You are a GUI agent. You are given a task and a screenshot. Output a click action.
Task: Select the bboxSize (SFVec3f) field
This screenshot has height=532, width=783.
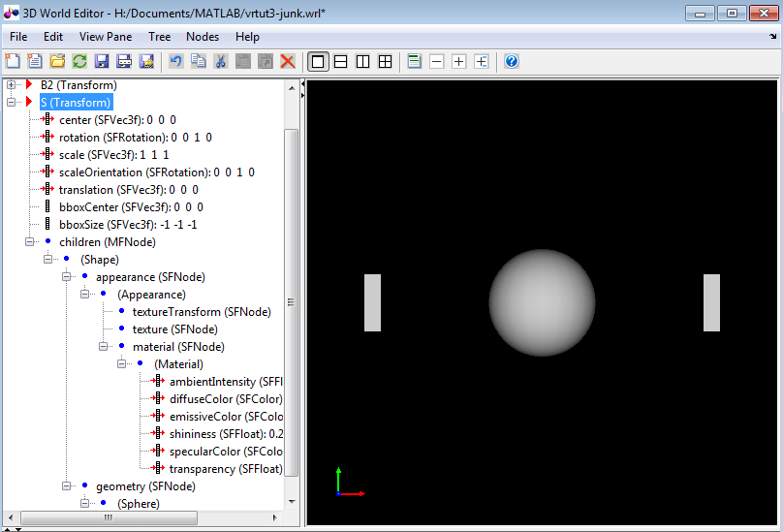click(128, 225)
